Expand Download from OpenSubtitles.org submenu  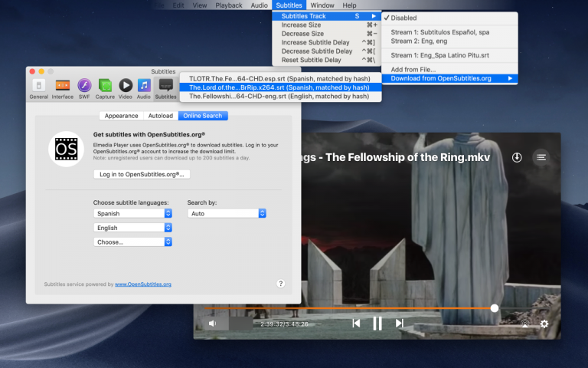(x=449, y=78)
